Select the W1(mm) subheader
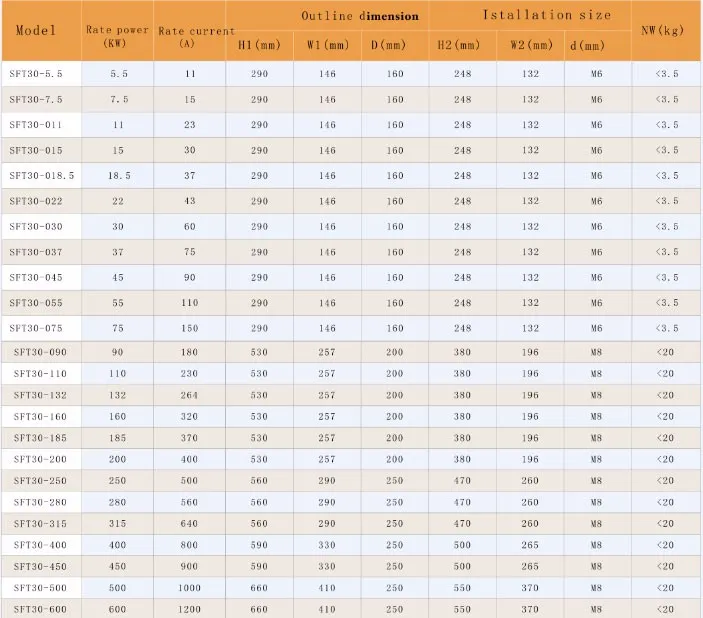Image resolution: width=703 pixels, height=618 pixels. click(x=328, y=45)
